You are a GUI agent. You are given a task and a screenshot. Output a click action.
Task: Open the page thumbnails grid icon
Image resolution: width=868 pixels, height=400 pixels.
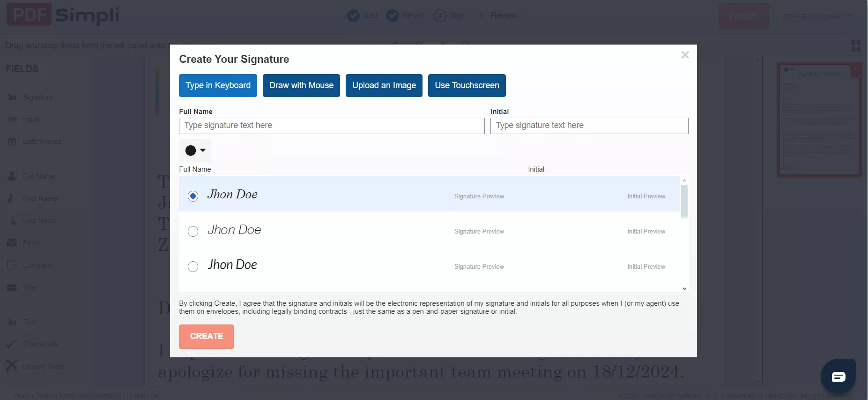pyautogui.click(x=856, y=45)
